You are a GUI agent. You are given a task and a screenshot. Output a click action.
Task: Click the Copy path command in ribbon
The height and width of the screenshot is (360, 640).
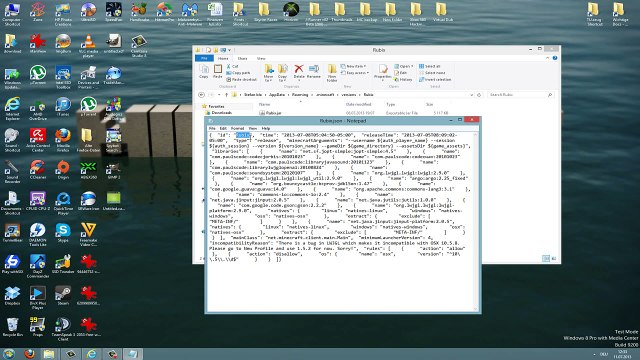(238, 73)
